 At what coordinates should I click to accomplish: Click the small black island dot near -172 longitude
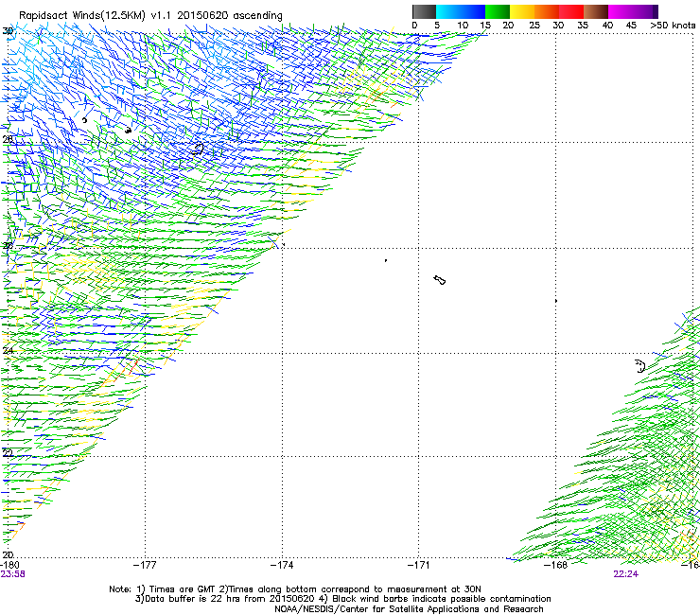pyautogui.click(x=386, y=260)
